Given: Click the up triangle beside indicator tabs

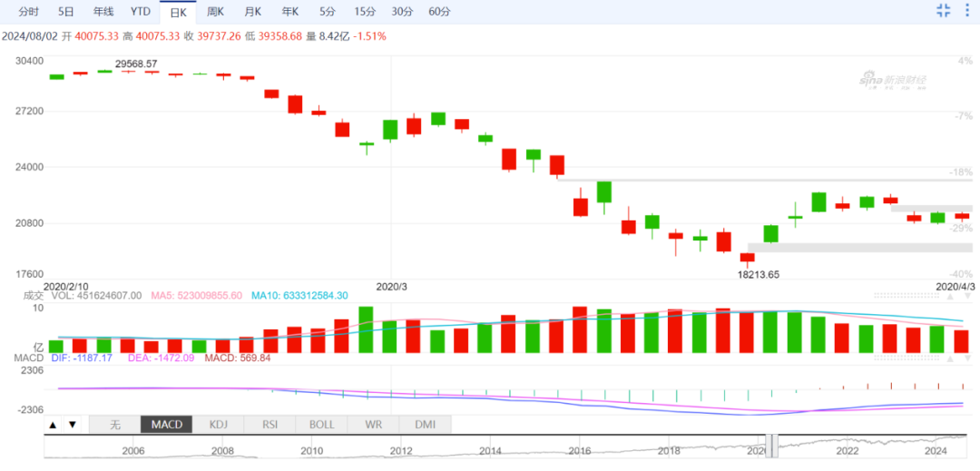Looking at the screenshot, I should click(x=53, y=425).
